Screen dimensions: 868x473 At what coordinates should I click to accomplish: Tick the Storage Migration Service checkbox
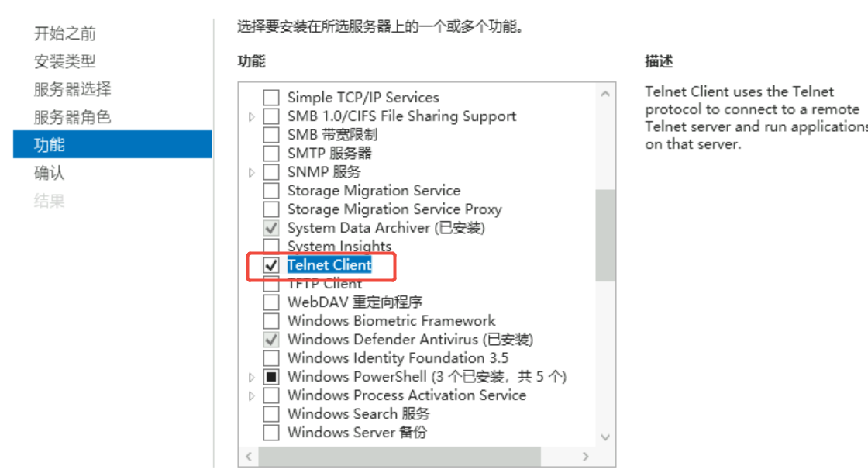point(271,191)
